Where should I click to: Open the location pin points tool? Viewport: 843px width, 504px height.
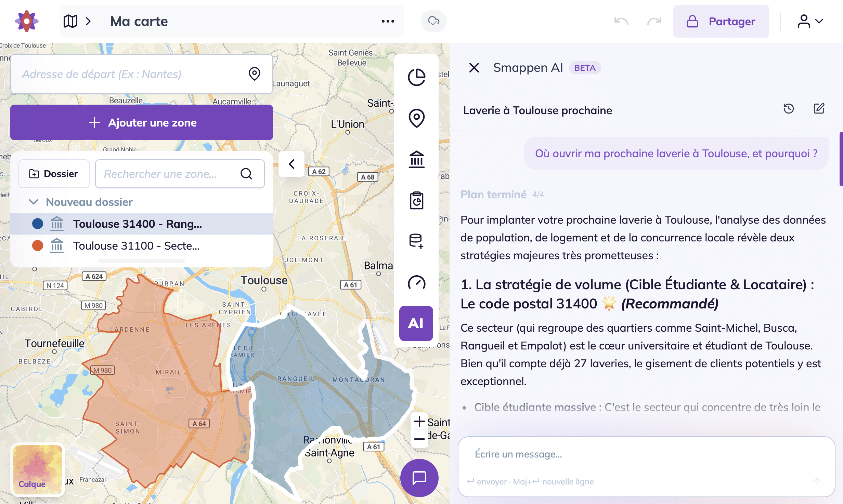(x=416, y=118)
